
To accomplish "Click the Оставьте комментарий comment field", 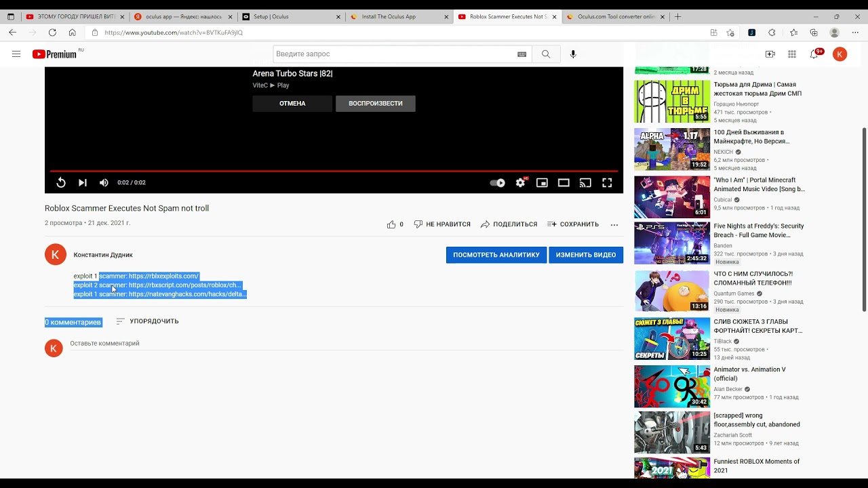I will pos(347,344).
